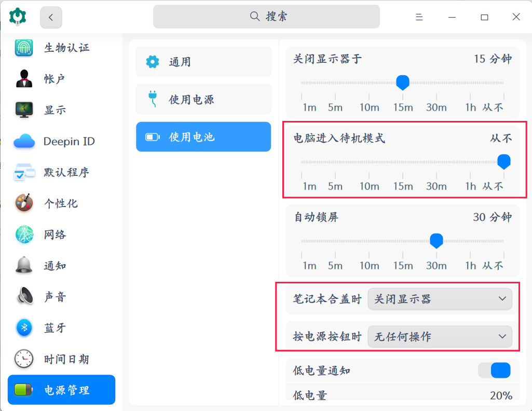Viewport: 532px width, 411px height.
Task: Open the 使用电池 tab
Action: (203, 136)
